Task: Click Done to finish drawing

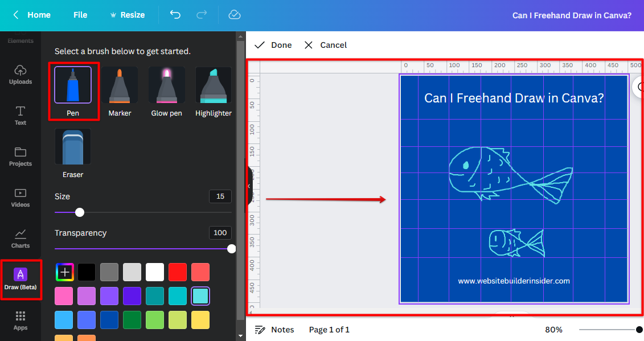Action: pos(273,45)
